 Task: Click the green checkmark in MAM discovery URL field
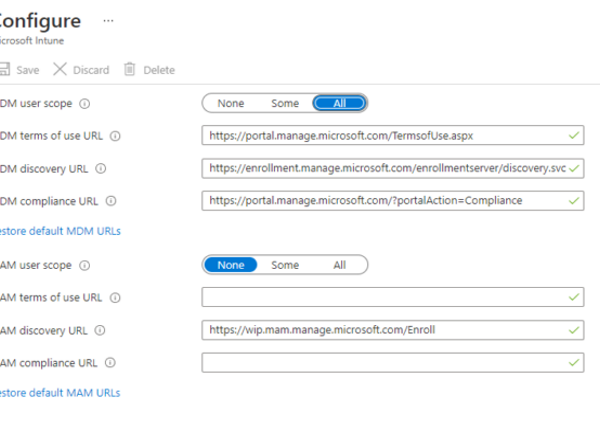point(574,330)
